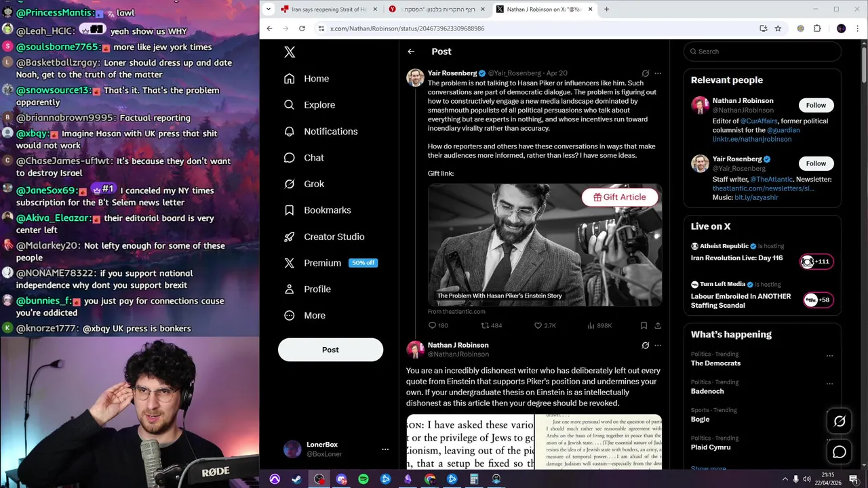Viewport: 868px width, 488px height.
Task: View post analytics showing 898K views
Action: [591, 326]
